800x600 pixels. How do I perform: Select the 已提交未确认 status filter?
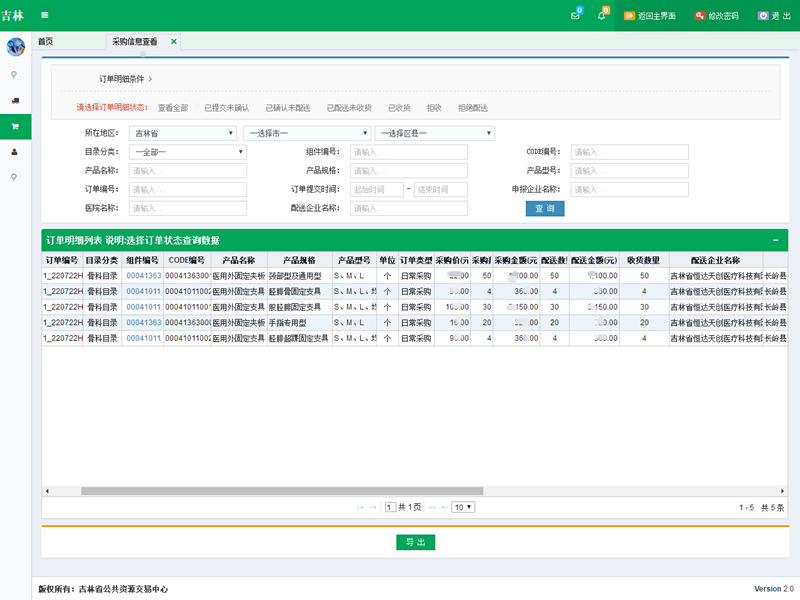[226, 107]
